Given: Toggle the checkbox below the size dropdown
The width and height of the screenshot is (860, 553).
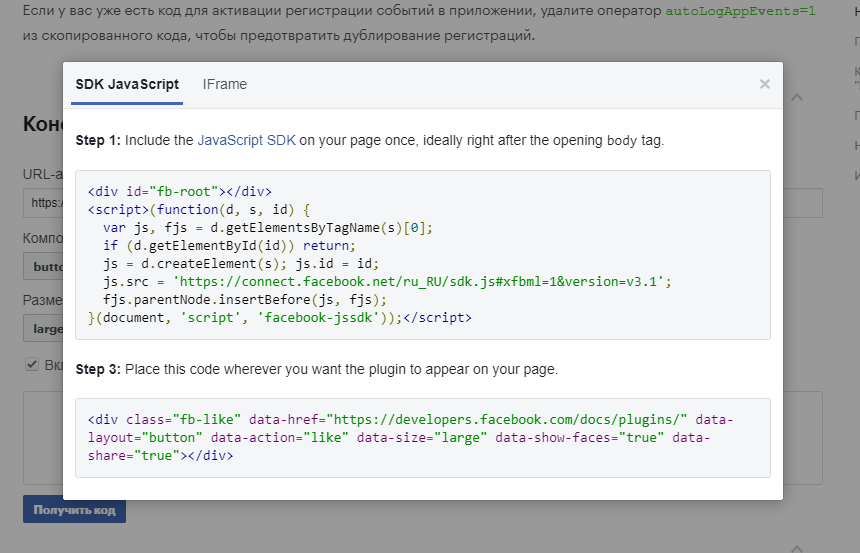Looking at the screenshot, I should (32, 364).
